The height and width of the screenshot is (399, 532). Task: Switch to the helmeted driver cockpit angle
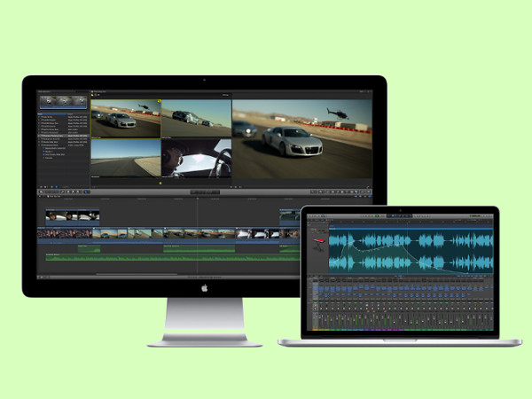pyautogui.click(x=197, y=159)
